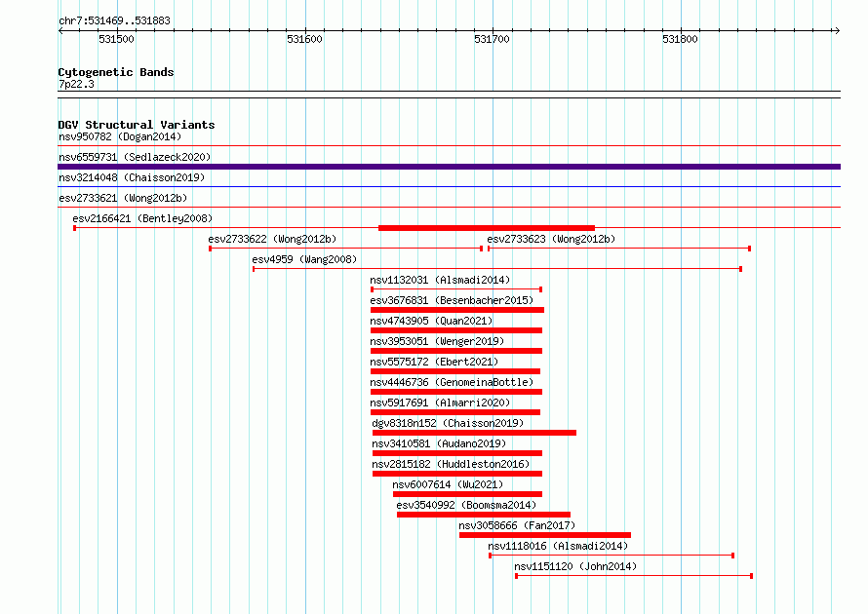Open esv3540992 (Boomsma2014) label
Image resolution: width=868 pixels, height=614 pixels.
click(x=466, y=505)
